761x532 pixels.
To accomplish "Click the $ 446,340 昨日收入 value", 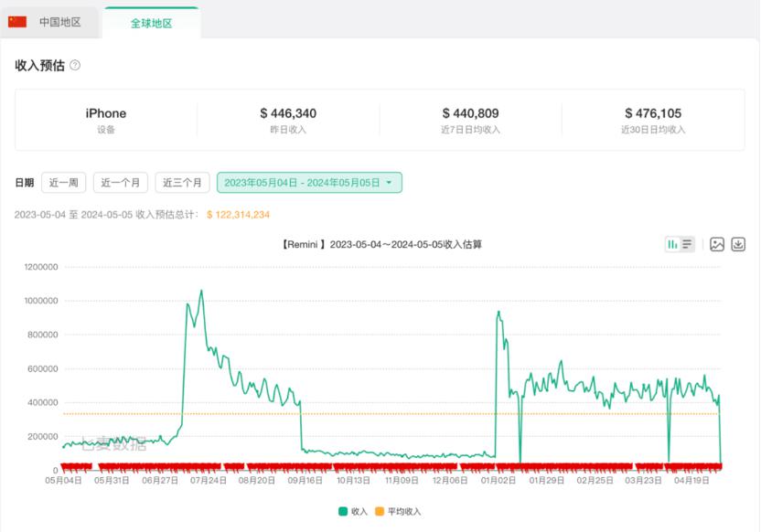I will [x=288, y=113].
